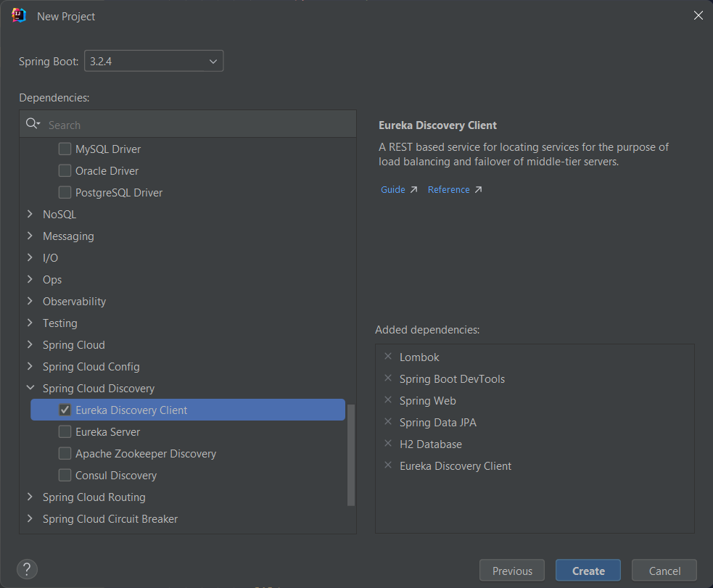Expand the Spring Cloud category
713x588 pixels.
tap(30, 345)
